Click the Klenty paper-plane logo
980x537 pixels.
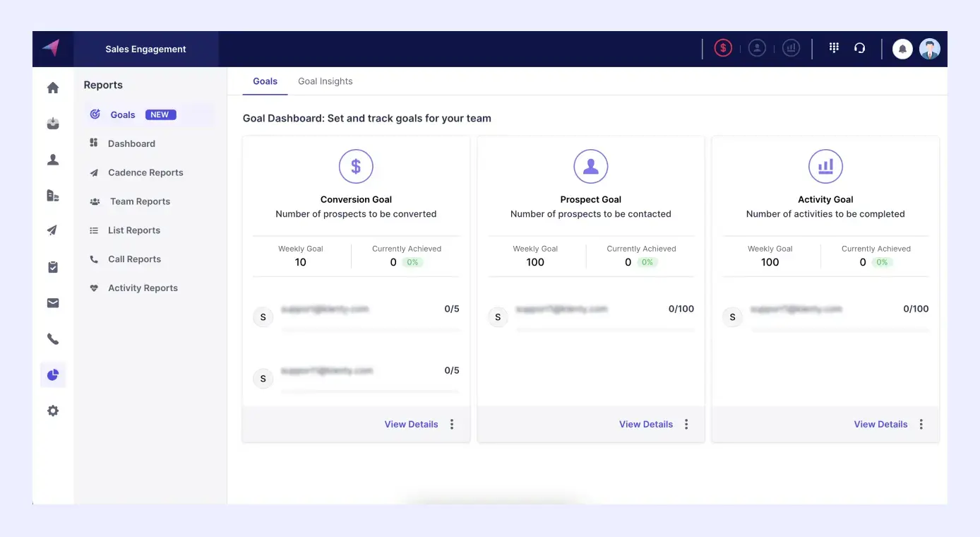[51, 48]
